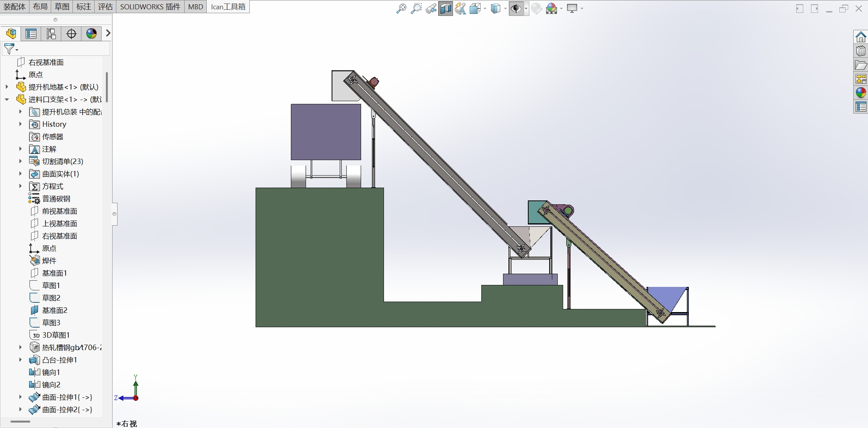Toggle the Hide/Show Items eye button

click(x=515, y=9)
